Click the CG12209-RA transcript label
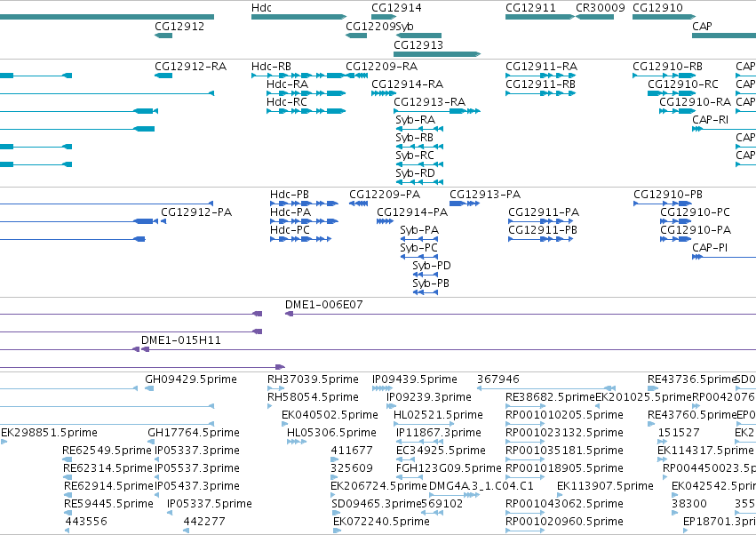Image resolution: width=756 pixels, height=535 pixels. click(382, 67)
